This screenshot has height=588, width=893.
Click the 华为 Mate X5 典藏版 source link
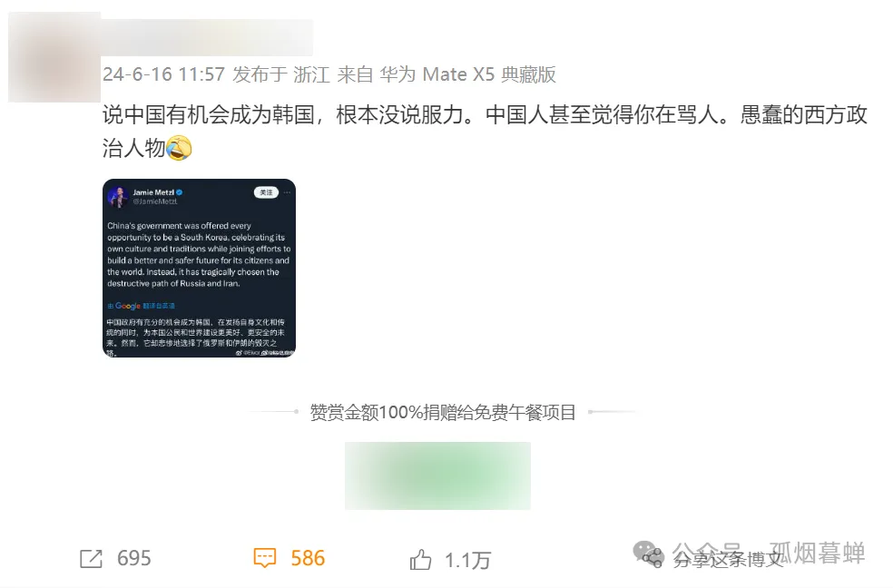click(x=468, y=74)
